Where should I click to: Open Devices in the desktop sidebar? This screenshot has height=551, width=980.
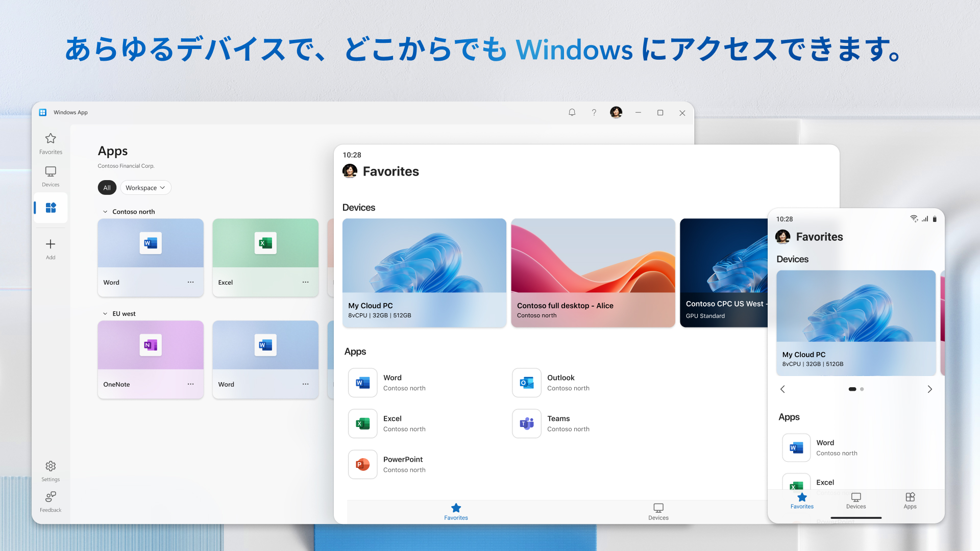click(x=51, y=177)
